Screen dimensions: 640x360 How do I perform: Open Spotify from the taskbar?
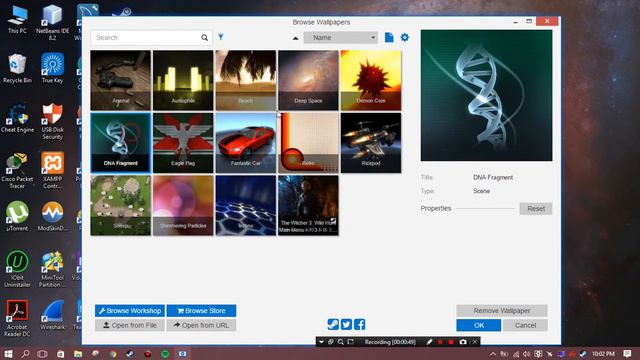tap(165, 354)
